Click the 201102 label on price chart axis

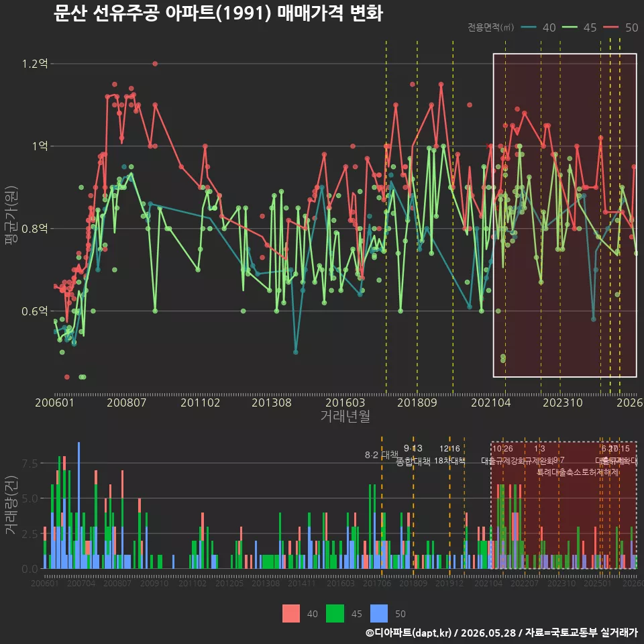pos(200,402)
